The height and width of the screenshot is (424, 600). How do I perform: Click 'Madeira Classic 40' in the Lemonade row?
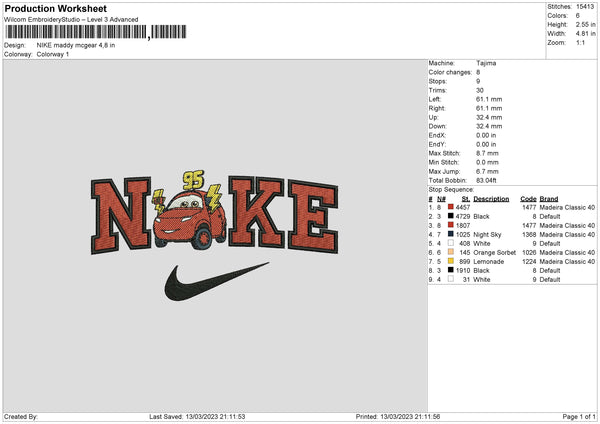click(567, 262)
